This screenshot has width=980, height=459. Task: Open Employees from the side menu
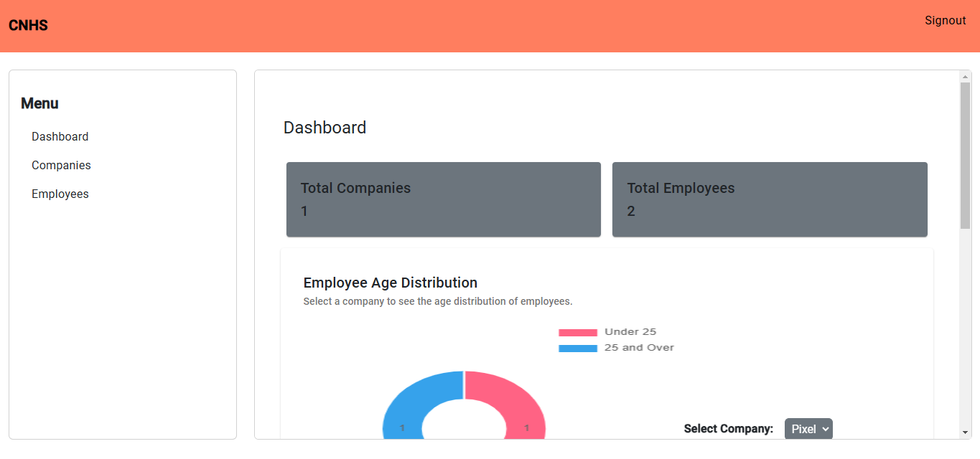click(60, 194)
